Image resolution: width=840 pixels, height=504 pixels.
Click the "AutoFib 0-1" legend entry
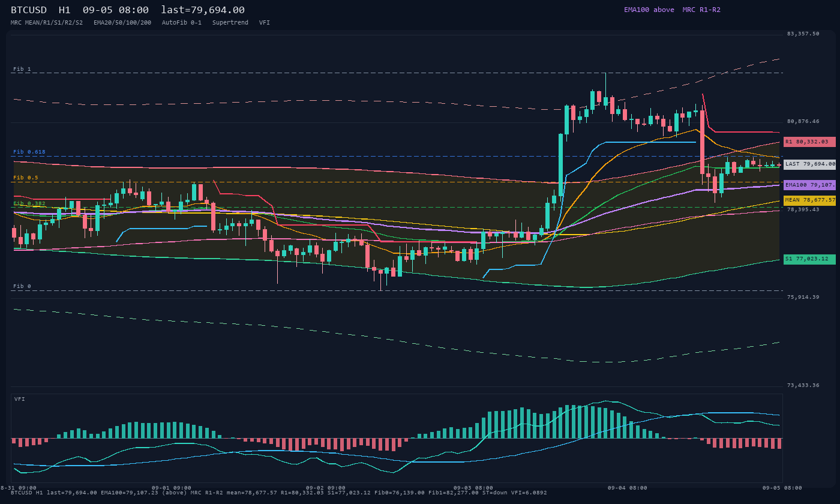click(x=182, y=23)
